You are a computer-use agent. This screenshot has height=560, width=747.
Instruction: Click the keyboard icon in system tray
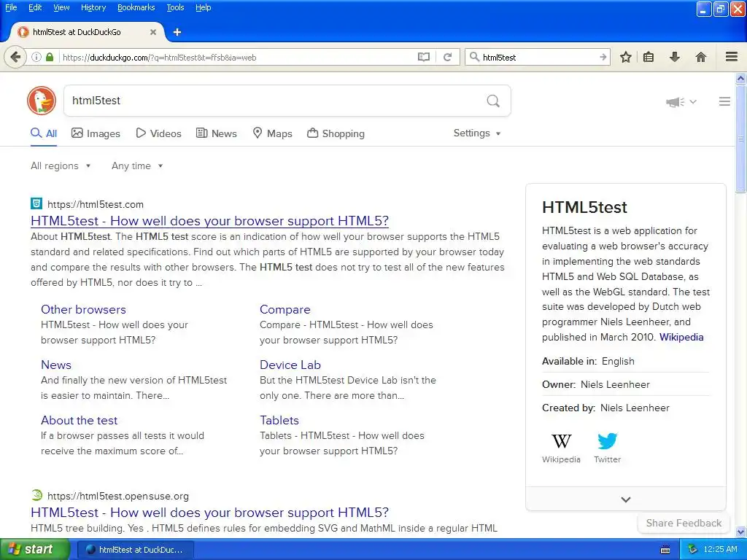[x=665, y=550]
